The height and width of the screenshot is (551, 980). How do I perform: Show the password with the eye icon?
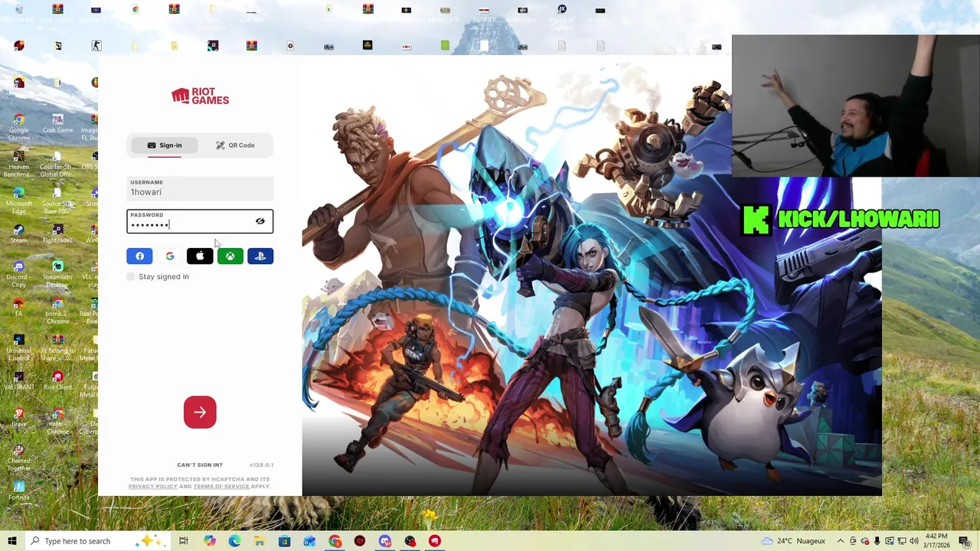tap(260, 221)
